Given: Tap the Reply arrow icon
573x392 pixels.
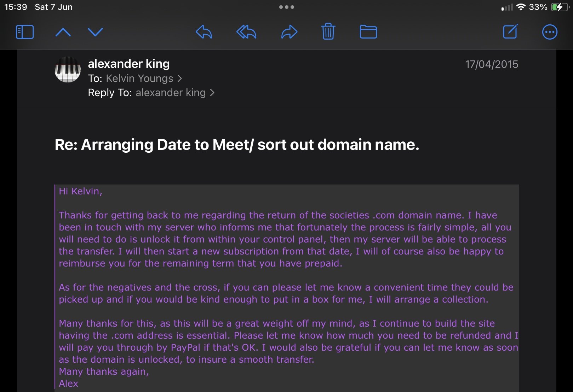Looking at the screenshot, I should pyautogui.click(x=204, y=32).
